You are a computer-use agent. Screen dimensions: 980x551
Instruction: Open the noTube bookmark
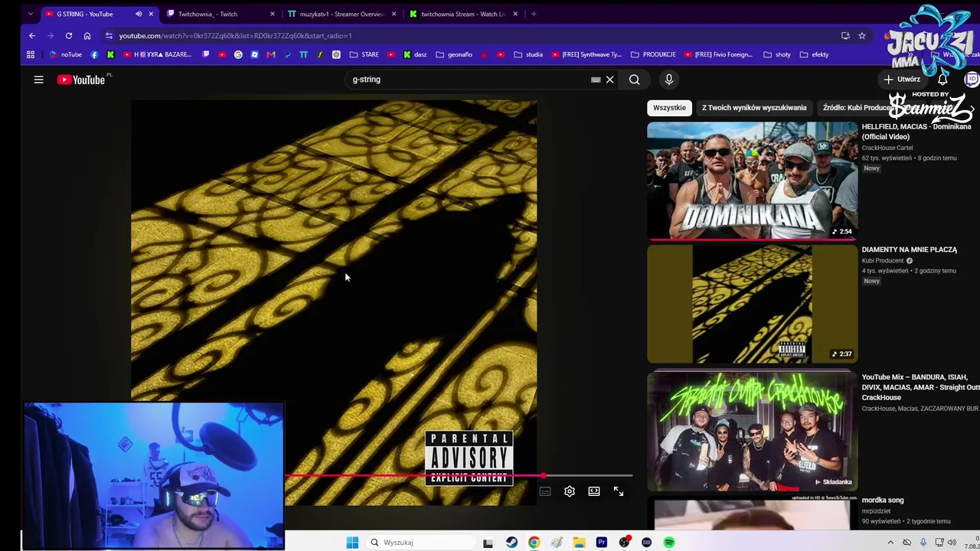[66, 54]
